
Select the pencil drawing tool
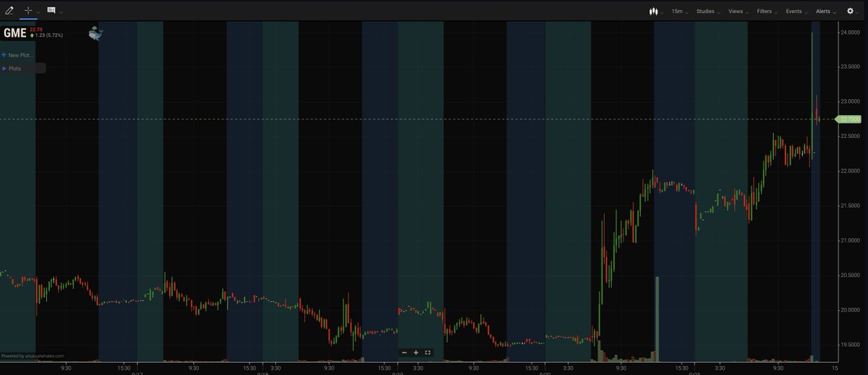pyautogui.click(x=9, y=11)
